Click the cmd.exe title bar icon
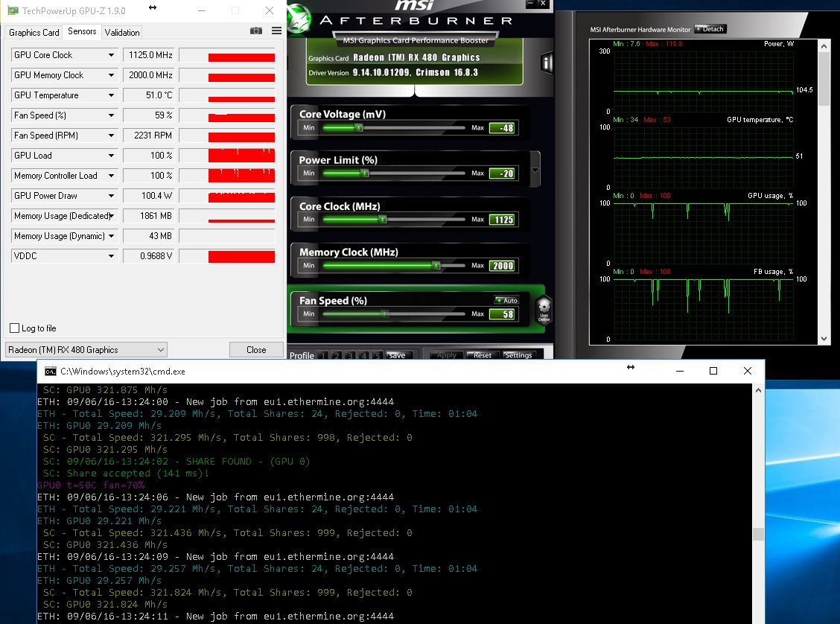 (51, 371)
